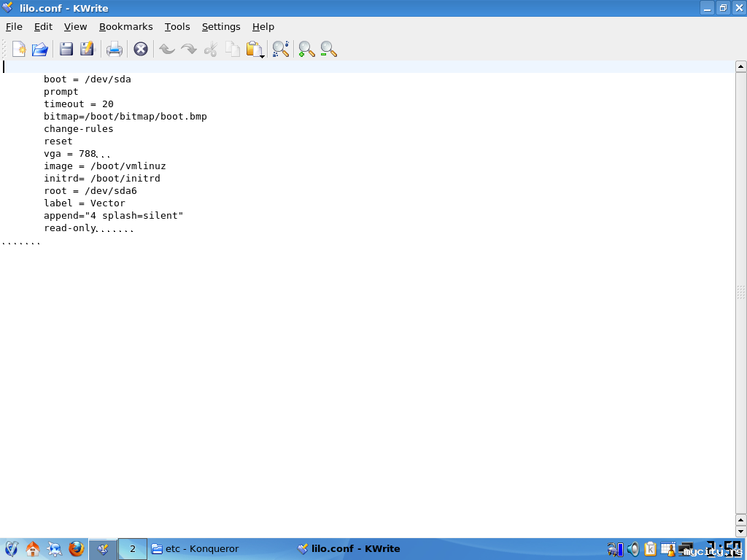This screenshot has height=560, width=747.
Task: Undo the last edit with the Undo arrow
Action: pyautogui.click(x=167, y=49)
